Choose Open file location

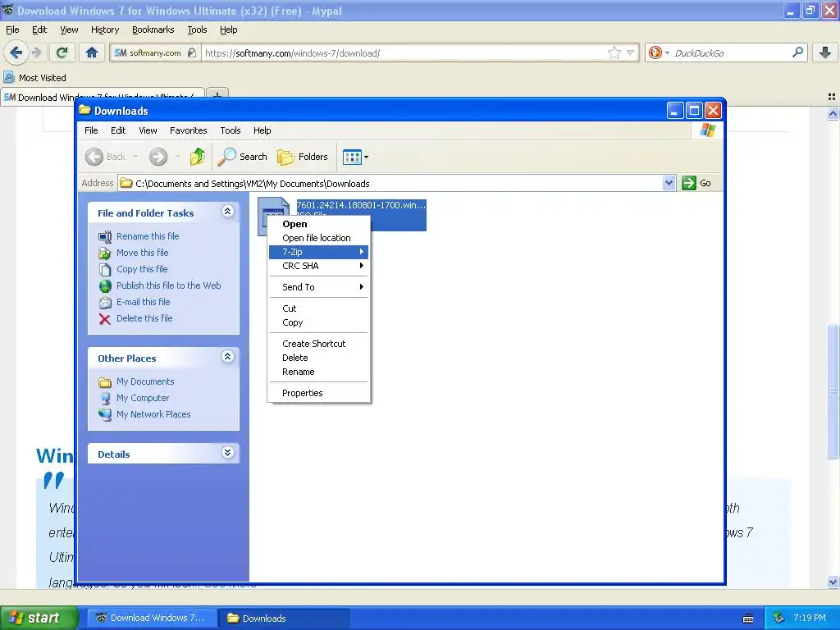click(319, 238)
